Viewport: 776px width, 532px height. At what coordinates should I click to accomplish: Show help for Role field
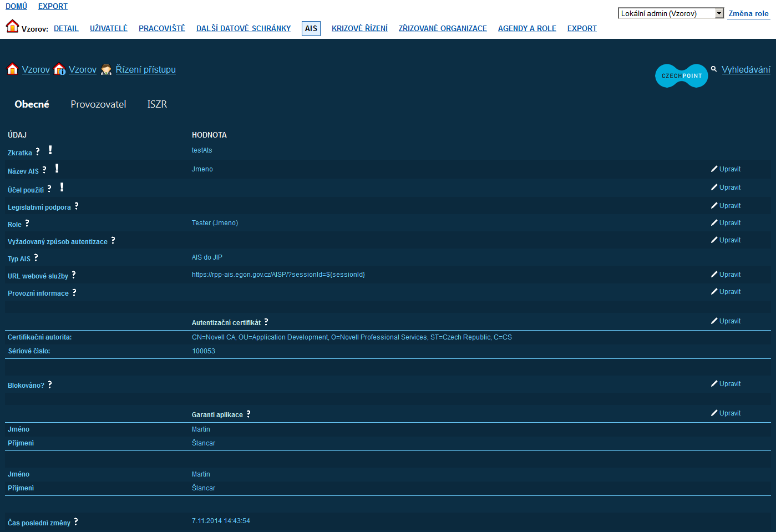[27, 223]
